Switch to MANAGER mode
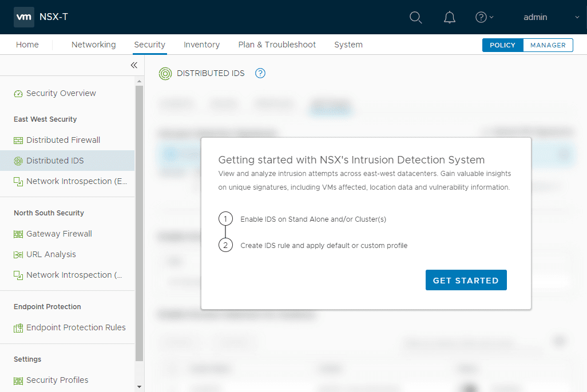Screen dimensions: 587x392 pos(548,45)
